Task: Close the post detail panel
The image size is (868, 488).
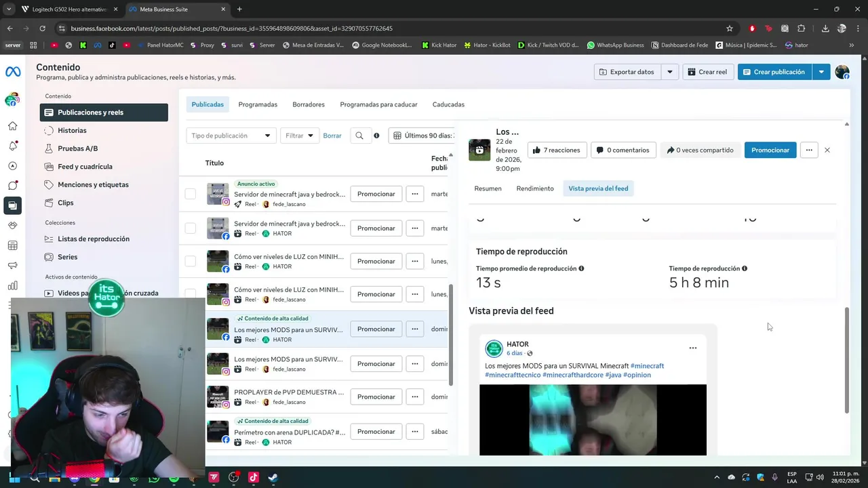Action: pos(827,150)
